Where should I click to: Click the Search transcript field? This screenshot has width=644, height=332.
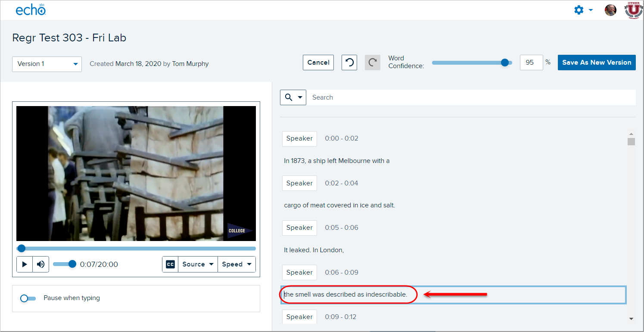[470, 97]
